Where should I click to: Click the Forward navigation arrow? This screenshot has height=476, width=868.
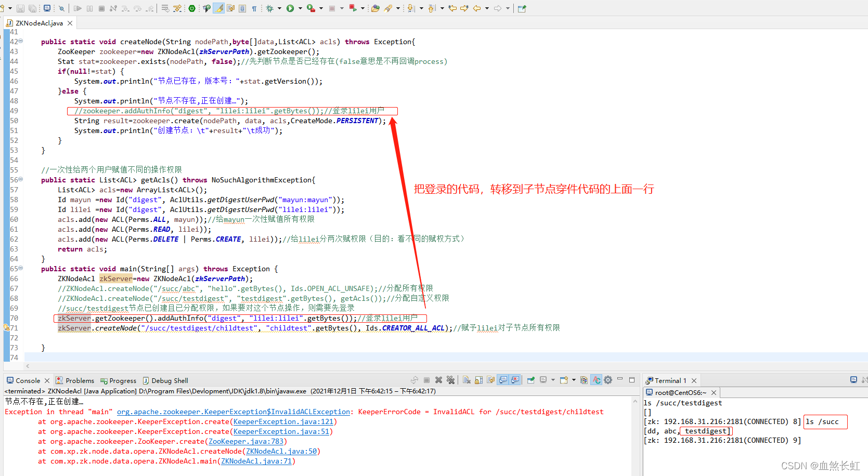pos(498,8)
